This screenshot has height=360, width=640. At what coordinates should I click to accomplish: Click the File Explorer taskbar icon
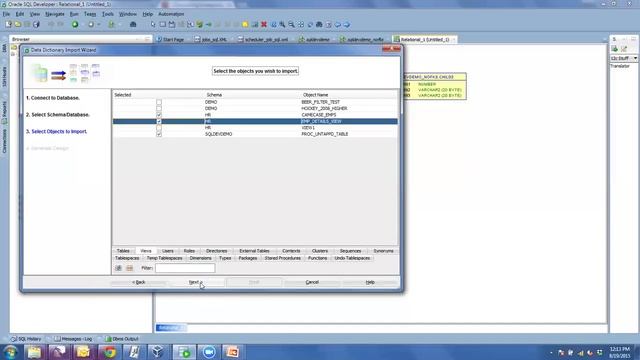tap(34, 352)
